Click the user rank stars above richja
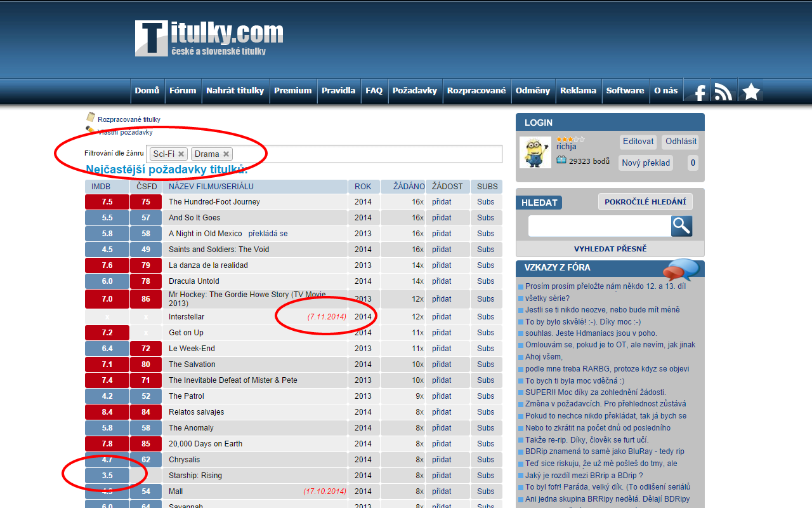The height and width of the screenshot is (508, 812). [x=570, y=139]
